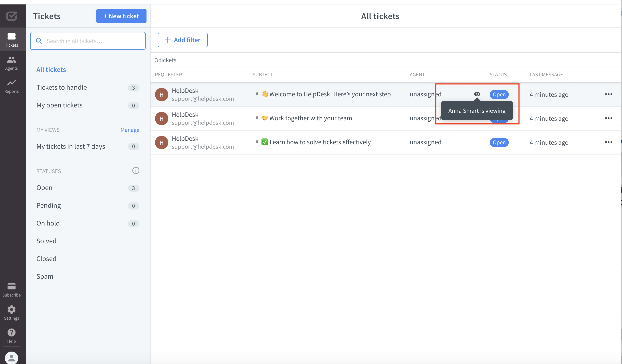Click the eye viewing icon on Welcome ticket
Screen dimensions: 622x364
[477, 94]
